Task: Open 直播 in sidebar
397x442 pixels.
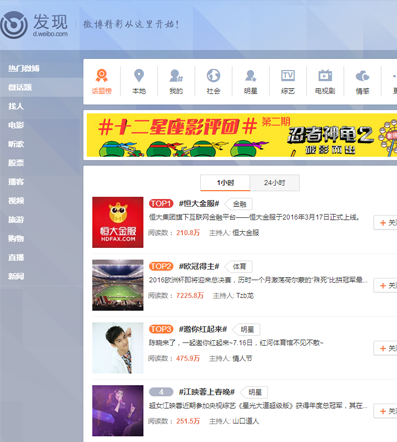Action: tap(16, 257)
